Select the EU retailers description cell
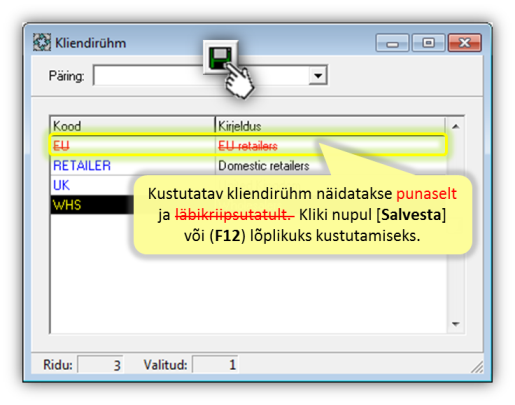 click(x=248, y=146)
